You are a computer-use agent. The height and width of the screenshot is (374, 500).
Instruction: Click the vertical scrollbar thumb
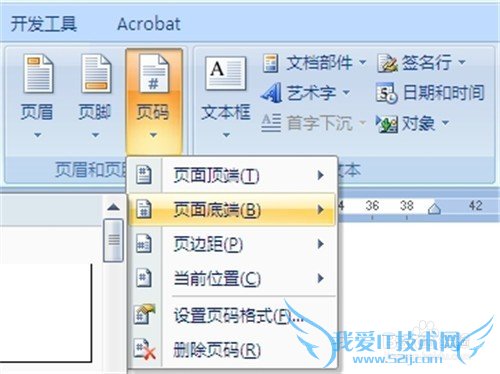click(x=113, y=240)
